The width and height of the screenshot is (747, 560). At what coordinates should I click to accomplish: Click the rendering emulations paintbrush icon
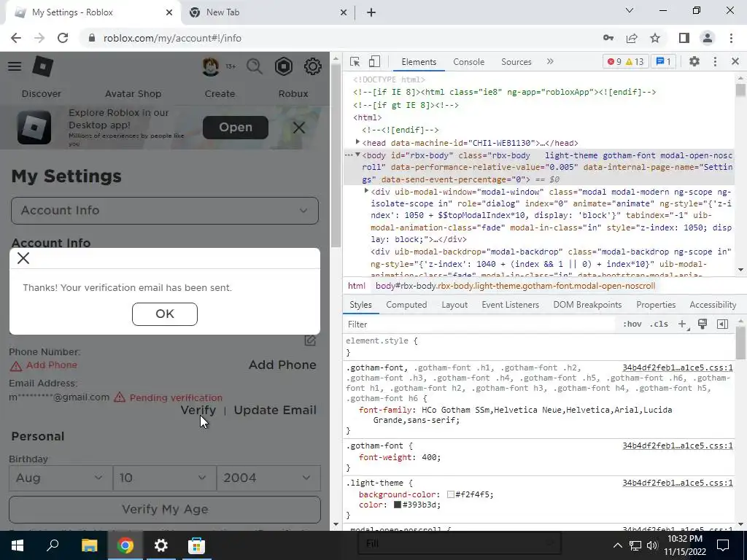703,324
